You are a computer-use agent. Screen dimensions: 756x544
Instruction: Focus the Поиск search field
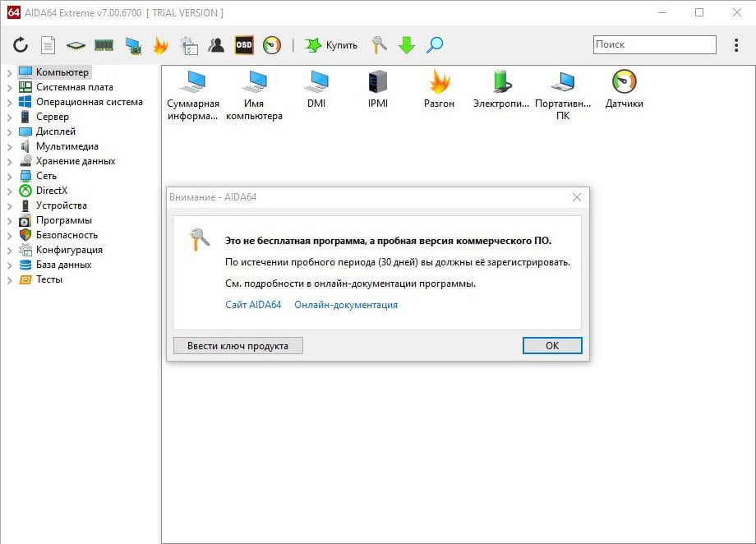pos(654,44)
